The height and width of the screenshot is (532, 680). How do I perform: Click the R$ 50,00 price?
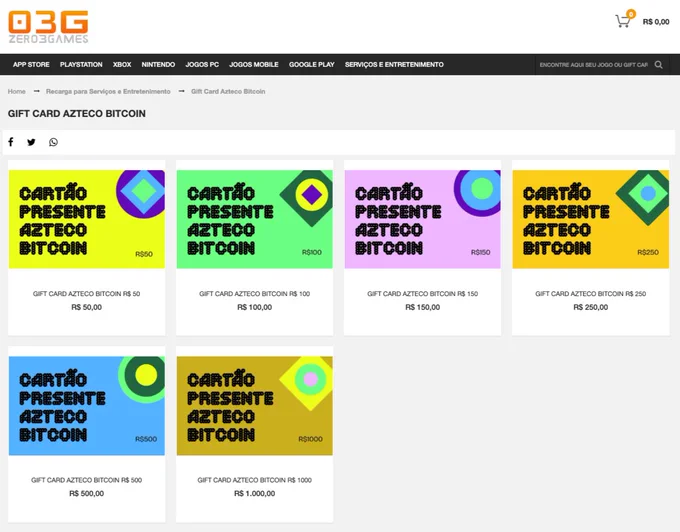[87, 307]
